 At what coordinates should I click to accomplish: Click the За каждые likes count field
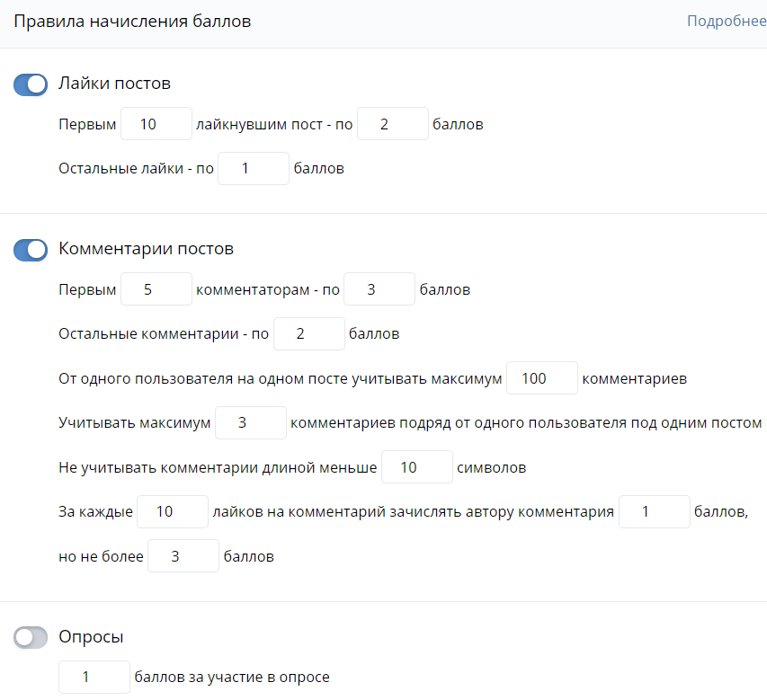tap(173, 512)
